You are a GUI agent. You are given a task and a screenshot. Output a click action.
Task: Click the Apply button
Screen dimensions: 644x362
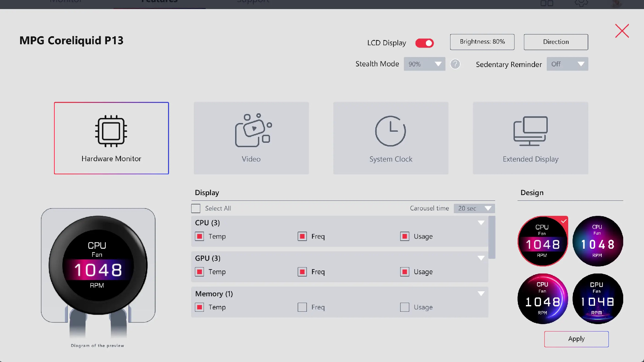tap(576, 339)
